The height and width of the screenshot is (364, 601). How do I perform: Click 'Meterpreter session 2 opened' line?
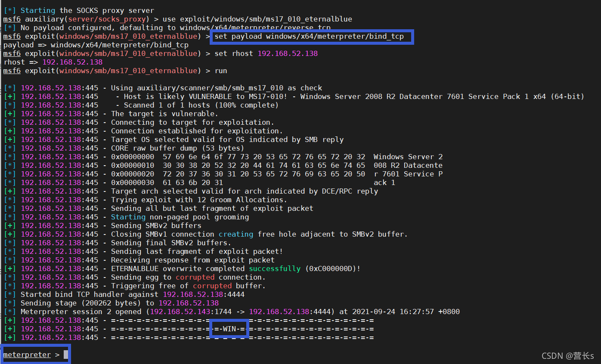(x=232, y=312)
